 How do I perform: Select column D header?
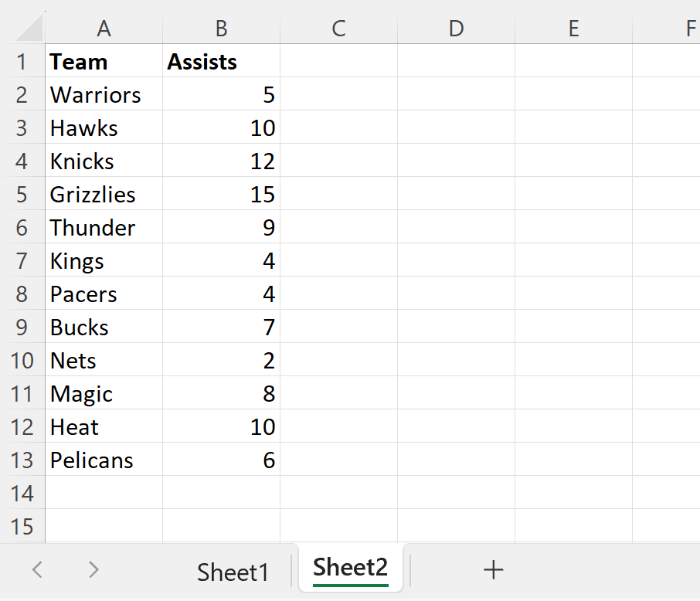point(456,28)
